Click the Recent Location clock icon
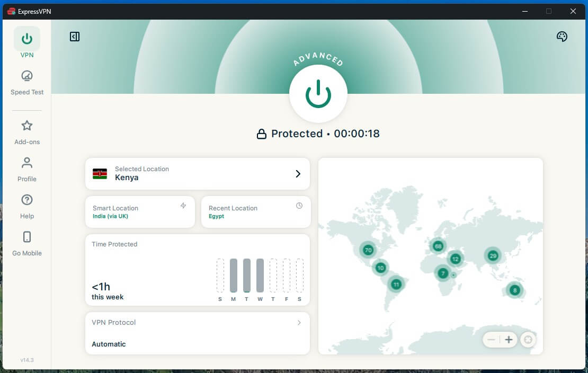This screenshot has width=588, height=373. coord(299,206)
